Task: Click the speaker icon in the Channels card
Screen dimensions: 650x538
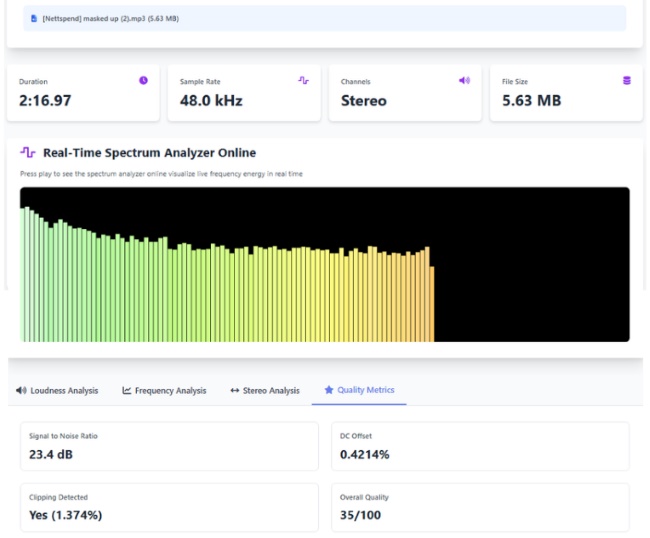Action: coord(464,81)
